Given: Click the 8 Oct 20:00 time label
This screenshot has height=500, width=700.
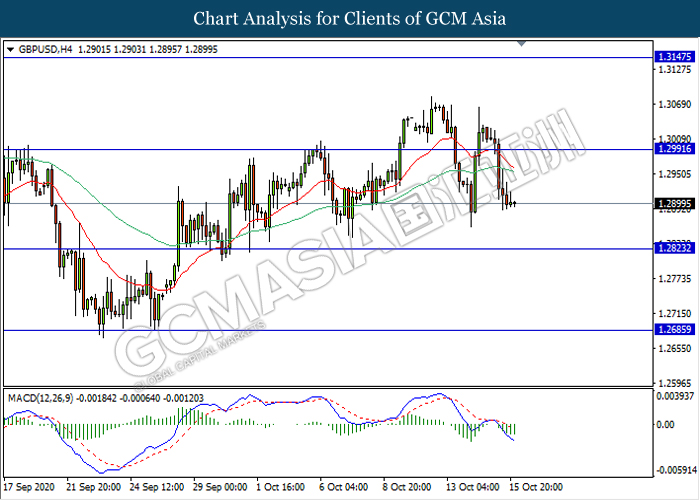Looking at the screenshot, I should click(x=408, y=487).
